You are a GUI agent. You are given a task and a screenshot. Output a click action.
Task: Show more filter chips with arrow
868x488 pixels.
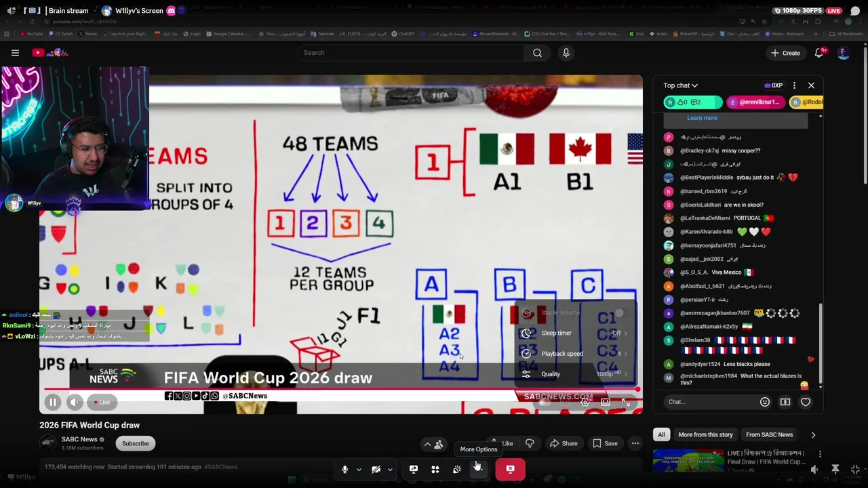813,434
